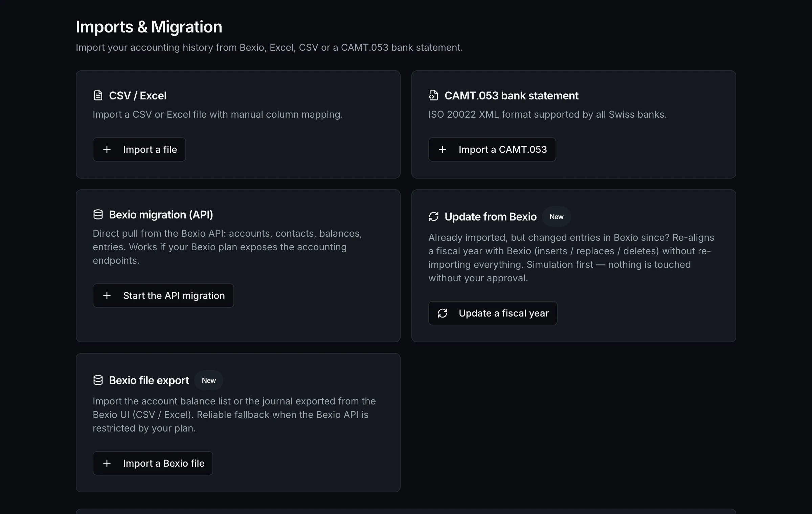Click the Update from Bexio title
The image size is (812, 514).
click(x=491, y=217)
